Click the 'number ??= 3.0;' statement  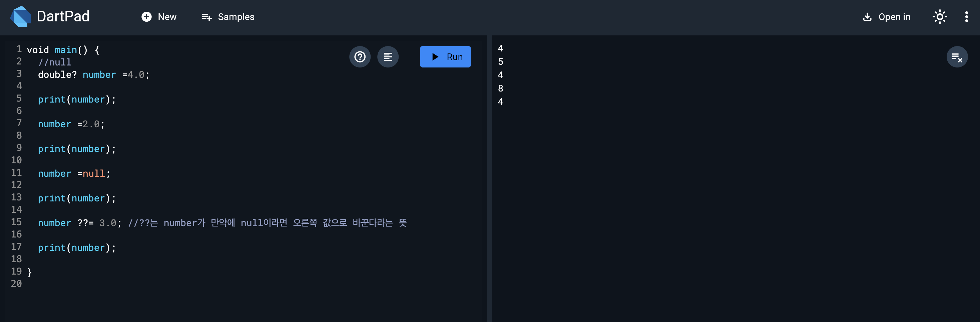80,223
